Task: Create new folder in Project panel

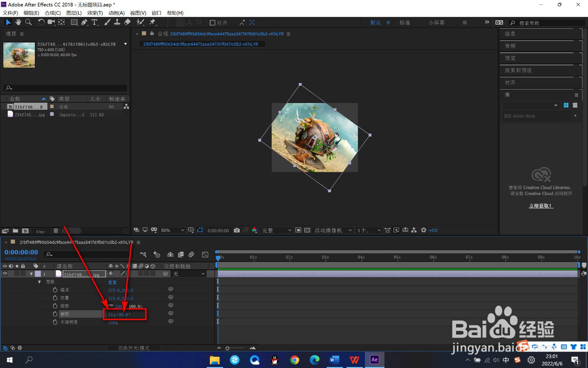Action: pos(15,231)
